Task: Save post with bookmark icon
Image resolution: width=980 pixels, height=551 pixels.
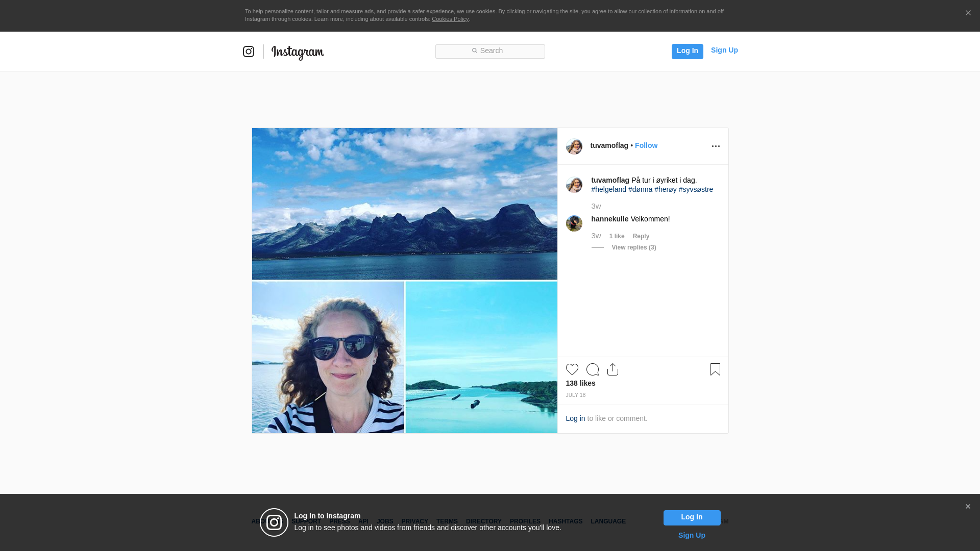Action: point(715,369)
